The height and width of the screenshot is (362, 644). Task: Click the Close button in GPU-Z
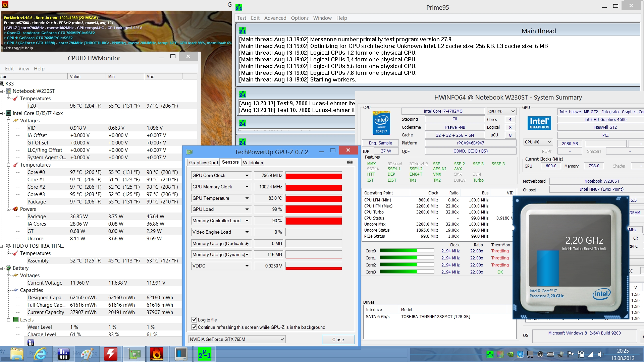338,340
